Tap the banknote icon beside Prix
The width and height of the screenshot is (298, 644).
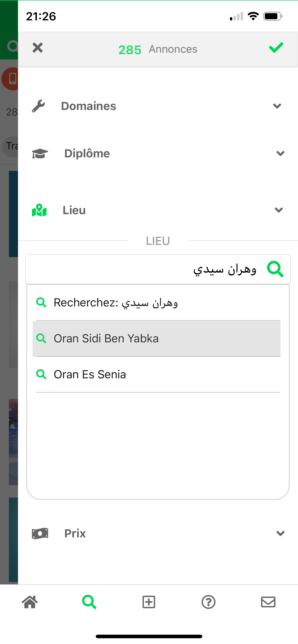[x=40, y=533]
